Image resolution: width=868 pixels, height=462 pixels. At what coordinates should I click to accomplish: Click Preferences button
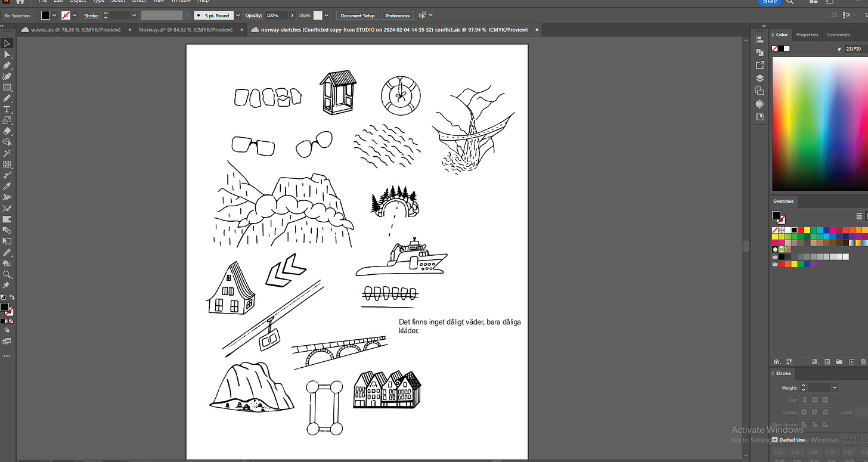tap(398, 15)
